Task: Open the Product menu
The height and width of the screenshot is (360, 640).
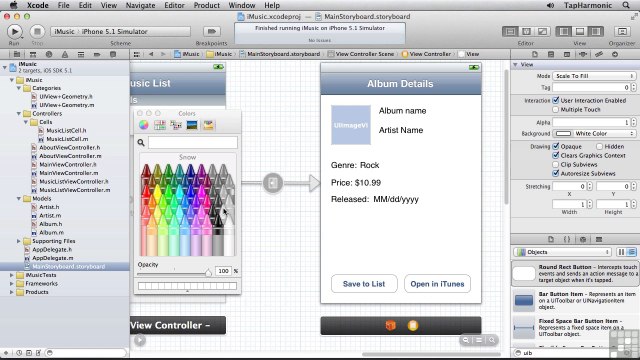Action: pyautogui.click(x=207, y=5)
